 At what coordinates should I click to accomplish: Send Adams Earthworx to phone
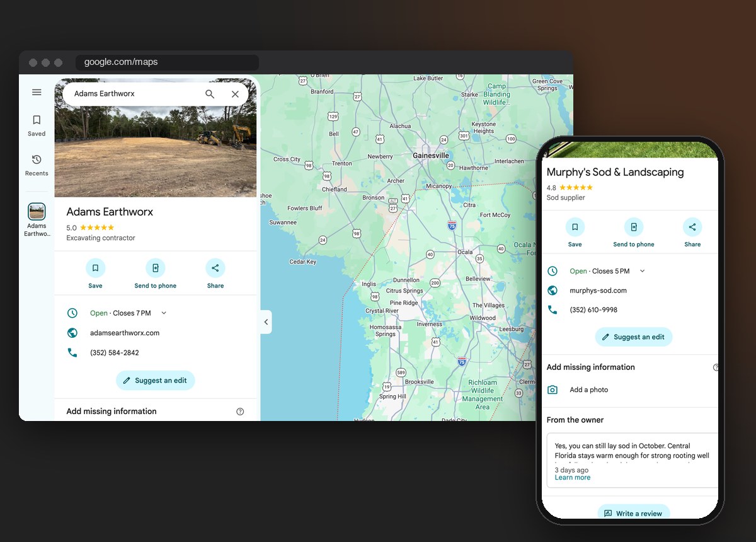[155, 273]
